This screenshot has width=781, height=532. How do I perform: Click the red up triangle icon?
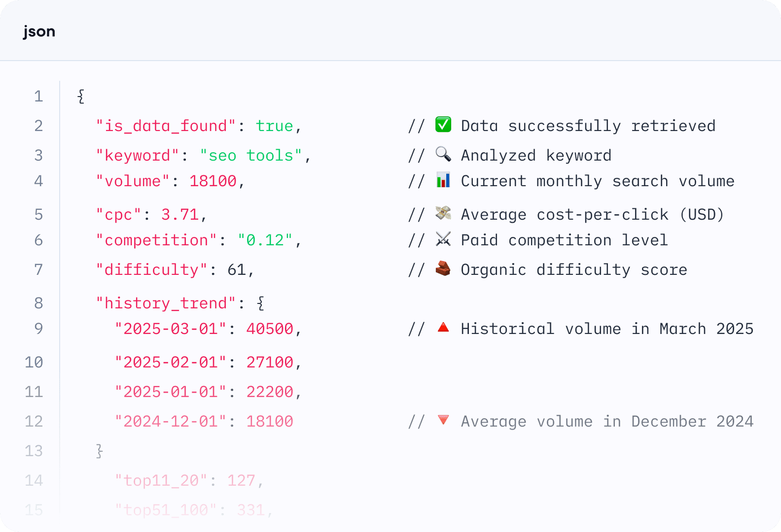click(x=443, y=327)
